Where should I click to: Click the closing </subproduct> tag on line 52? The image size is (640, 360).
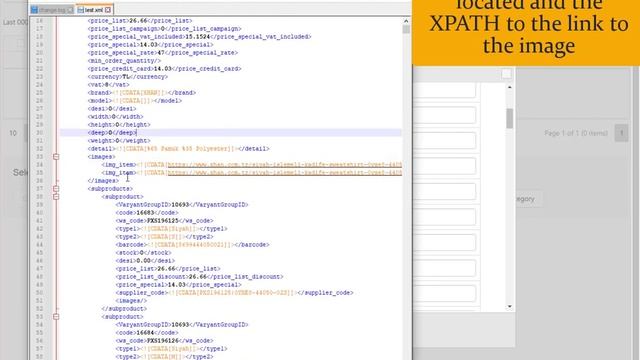tap(124, 309)
